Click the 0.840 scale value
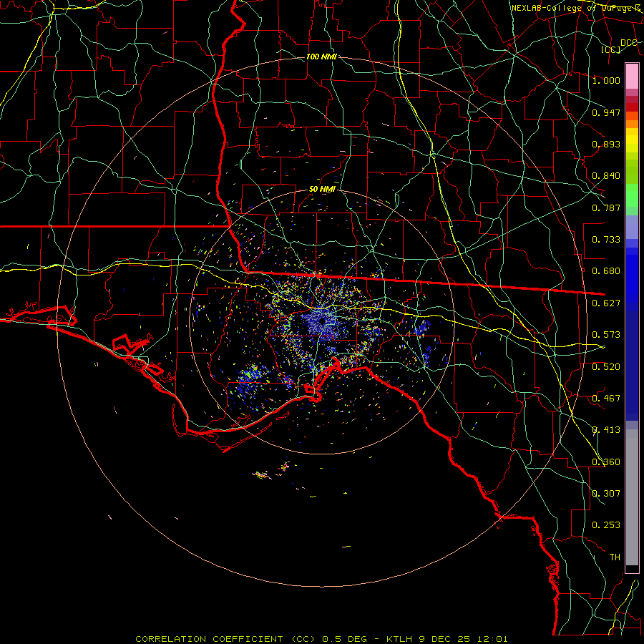644x644 pixels. tap(606, 176)
